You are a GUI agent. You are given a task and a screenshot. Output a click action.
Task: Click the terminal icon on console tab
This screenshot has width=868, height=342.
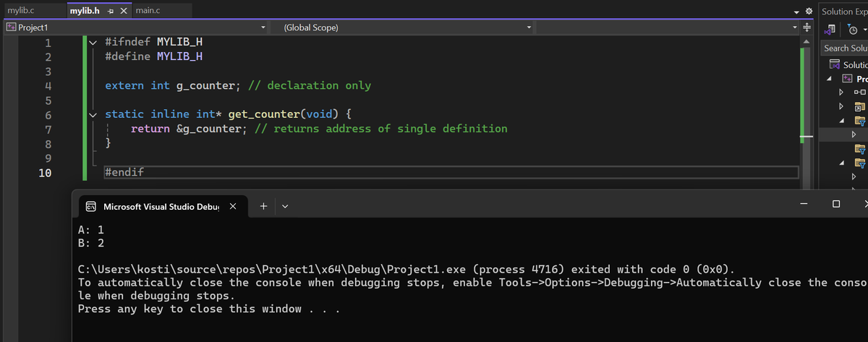click(x=91, y=207)
